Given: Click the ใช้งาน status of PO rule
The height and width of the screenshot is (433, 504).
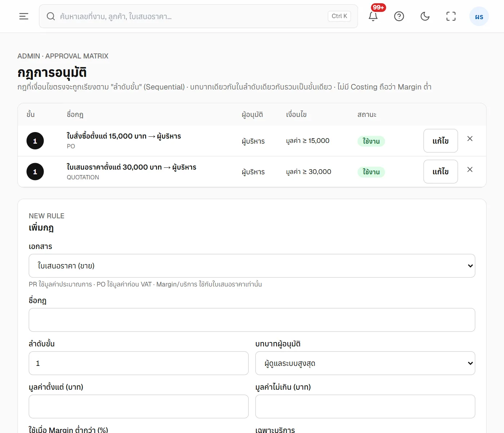Looking at the screenshot, I should 371,141.
